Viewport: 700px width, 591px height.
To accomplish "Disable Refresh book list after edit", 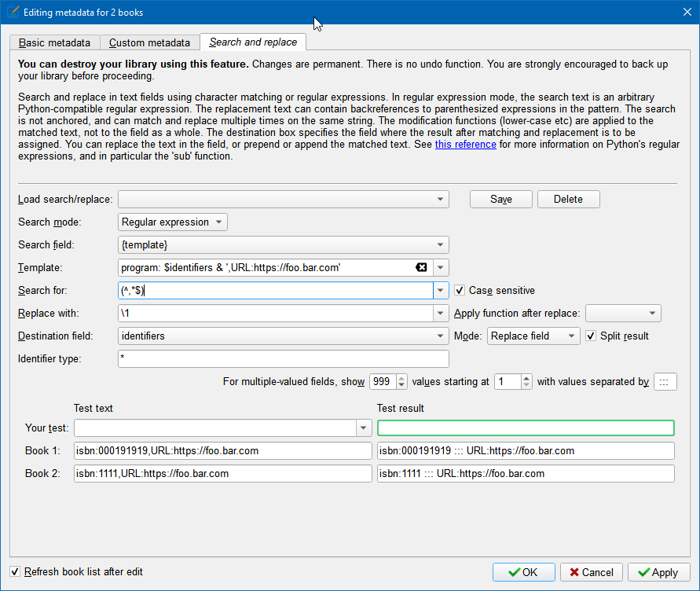I will point(15,571).
